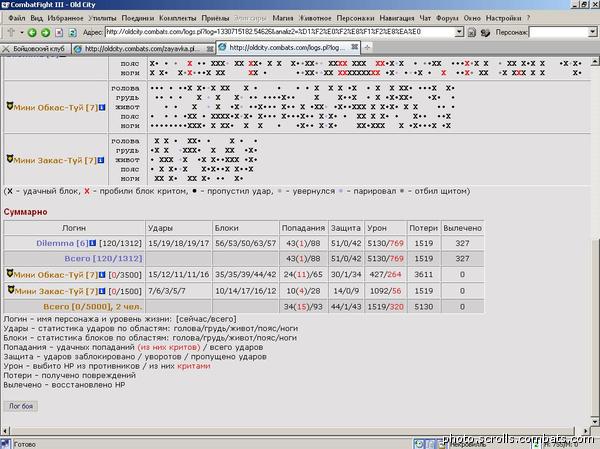Open the Файл menu
This screenshot has width=600, height=449.
click(x=16, y=18)
